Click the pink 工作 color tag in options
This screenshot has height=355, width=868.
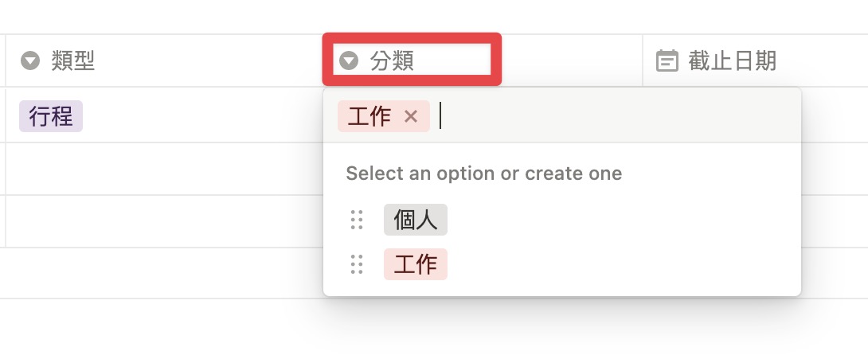tap(415, 264)
